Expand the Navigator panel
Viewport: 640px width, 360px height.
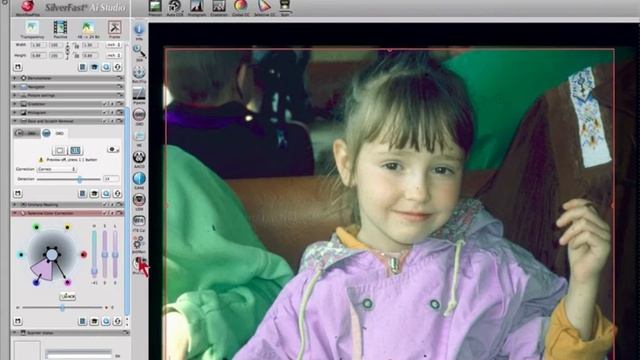point(15,87)
